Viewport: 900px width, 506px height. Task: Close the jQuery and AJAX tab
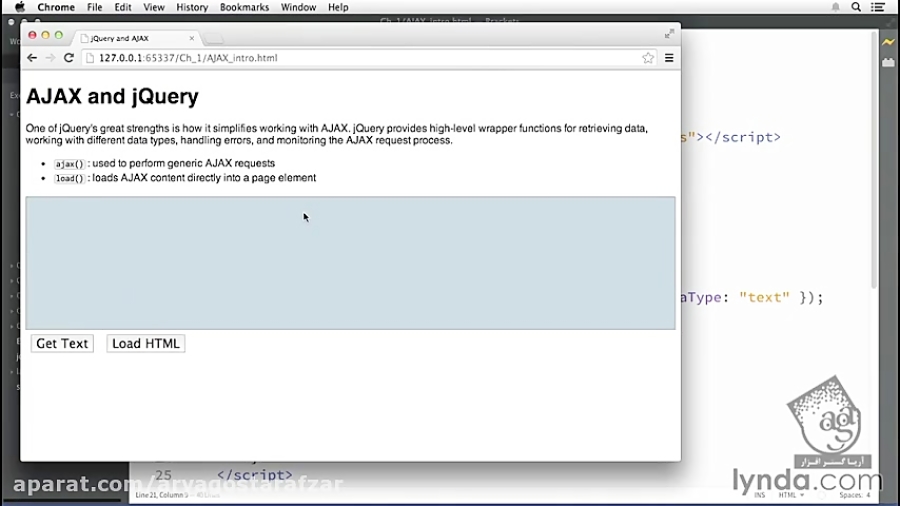point(192,38)
